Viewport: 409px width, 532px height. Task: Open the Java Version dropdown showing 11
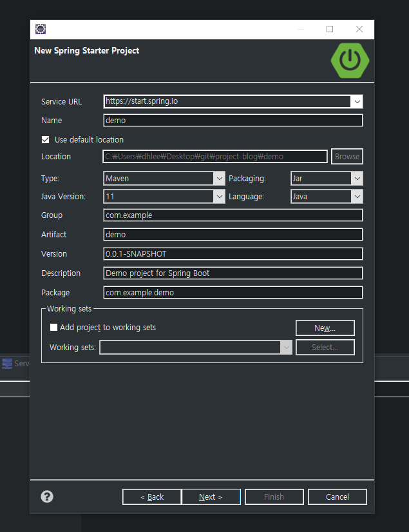[x=164, y=197]
